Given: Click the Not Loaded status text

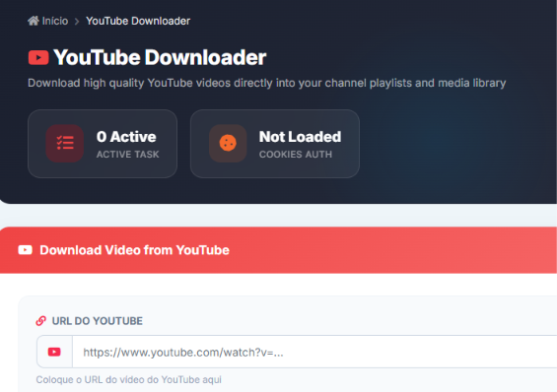Looking at the screenshot, I should [300, 137].
